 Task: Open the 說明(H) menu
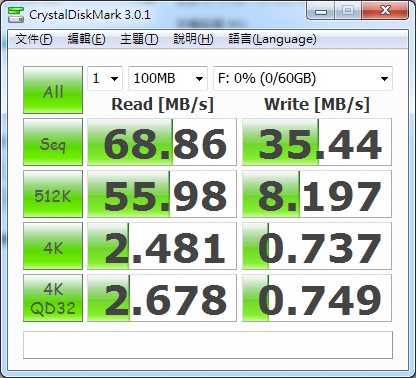click(193, 39)
